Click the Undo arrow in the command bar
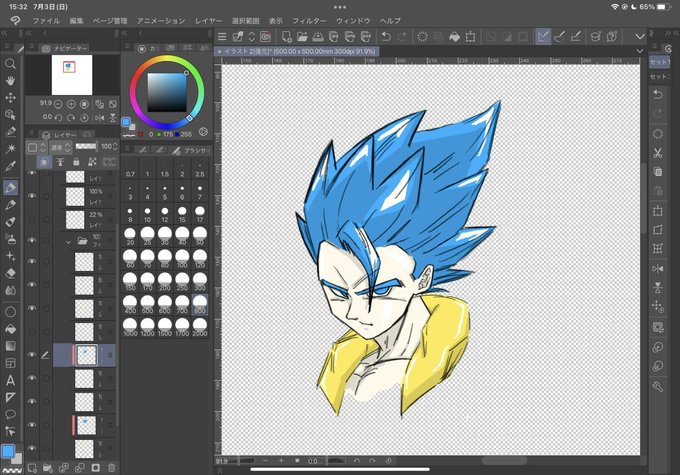The image size is (680, 475). click(x=386, y=37)
